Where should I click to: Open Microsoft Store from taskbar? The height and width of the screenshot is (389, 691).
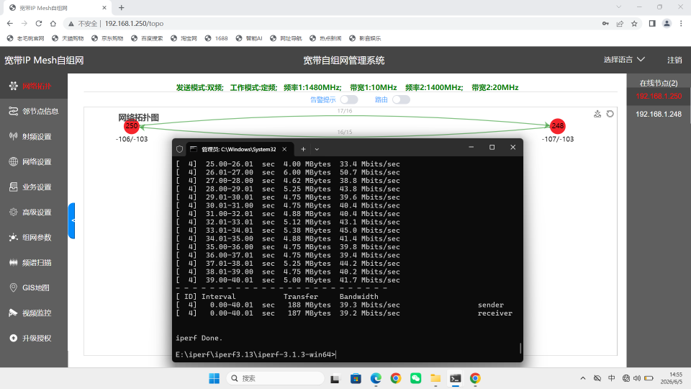tap(356, 378)
